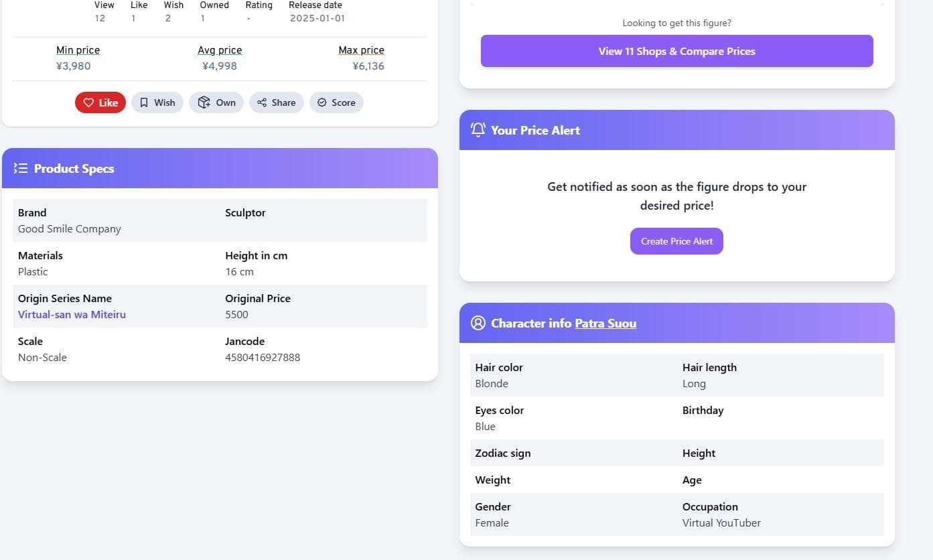Click the list icon in the Product Specs header
Image resolution: width=933 pixels, height=560 pixels.
21,168
